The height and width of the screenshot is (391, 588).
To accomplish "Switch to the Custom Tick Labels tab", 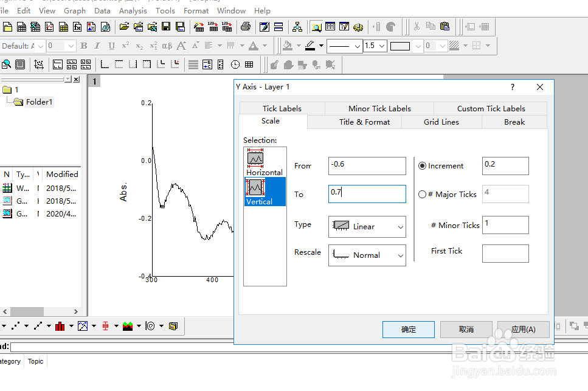I will [491, 108].
